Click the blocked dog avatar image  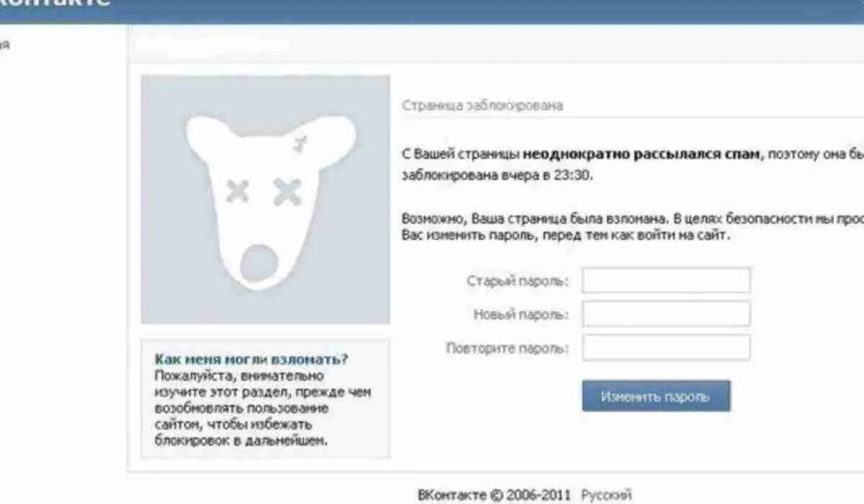coord(265,199)
